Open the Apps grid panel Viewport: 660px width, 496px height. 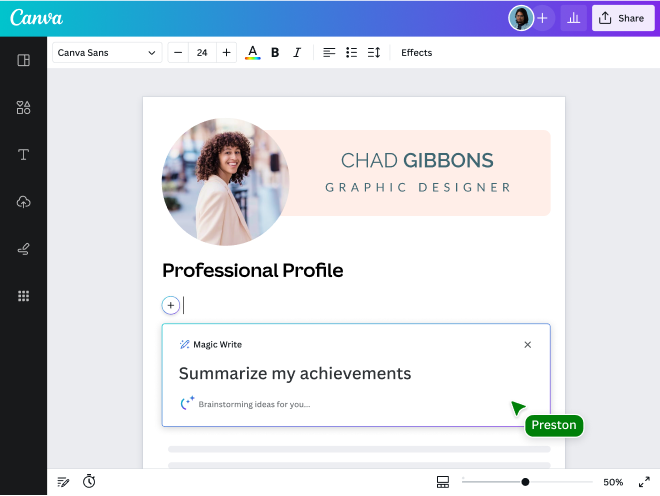[x=24, y=296]
